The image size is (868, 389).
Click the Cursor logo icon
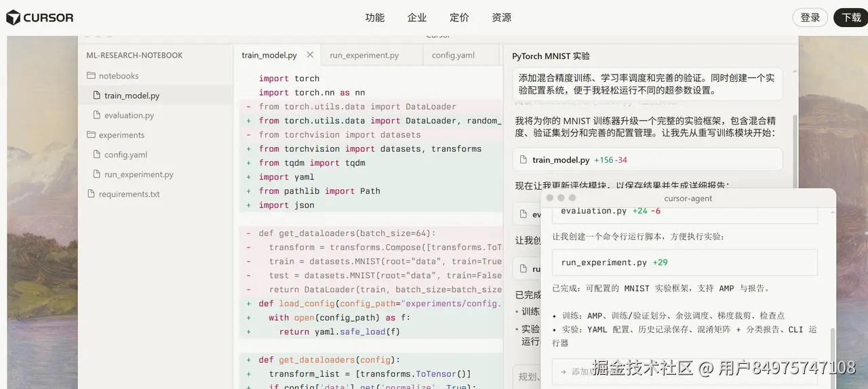point(13,18)
